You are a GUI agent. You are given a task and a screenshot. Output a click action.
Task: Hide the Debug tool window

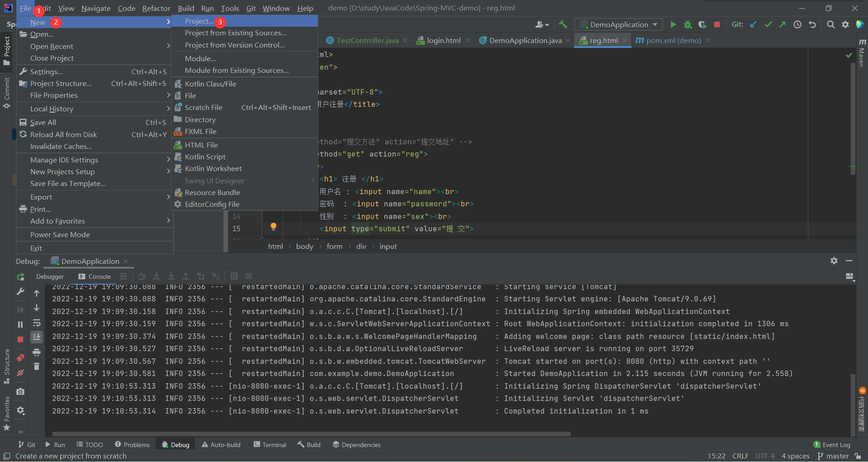click(x=849, y=261)
